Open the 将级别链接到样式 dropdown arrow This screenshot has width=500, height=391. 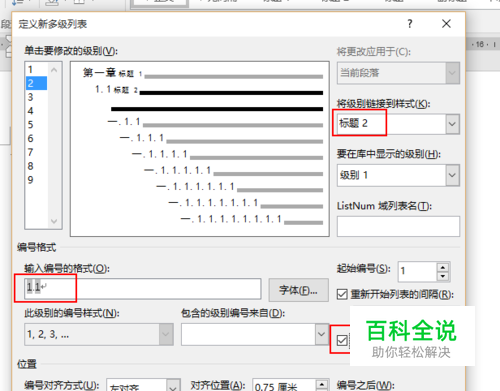452,124
